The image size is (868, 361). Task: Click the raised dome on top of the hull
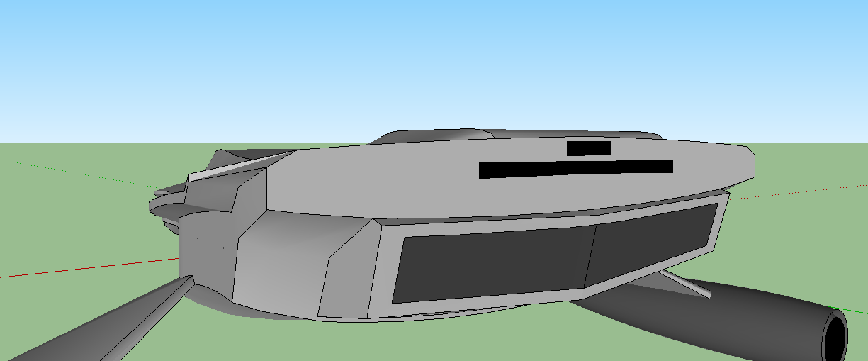(439, 135)
